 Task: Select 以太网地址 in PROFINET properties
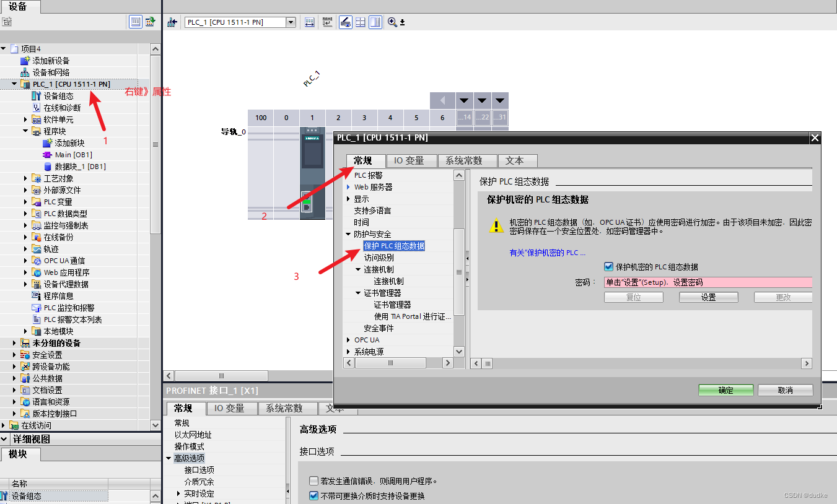coord(193,435)
